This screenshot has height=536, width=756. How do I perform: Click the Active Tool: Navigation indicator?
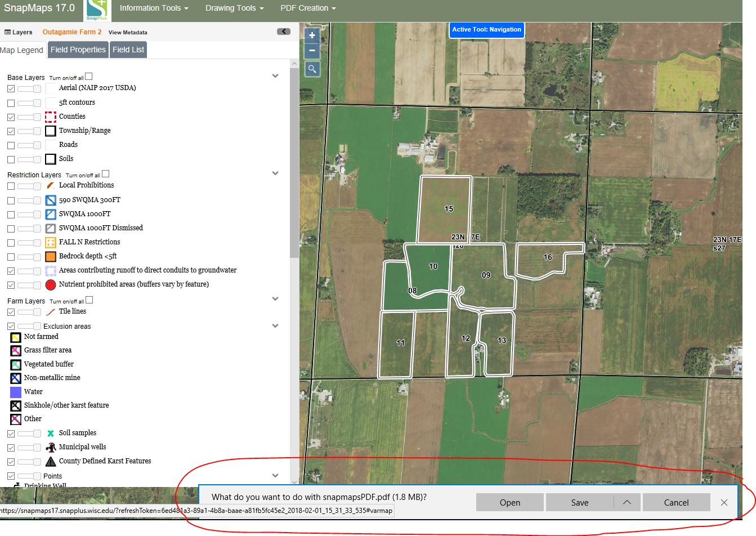[x=487, y=30]
